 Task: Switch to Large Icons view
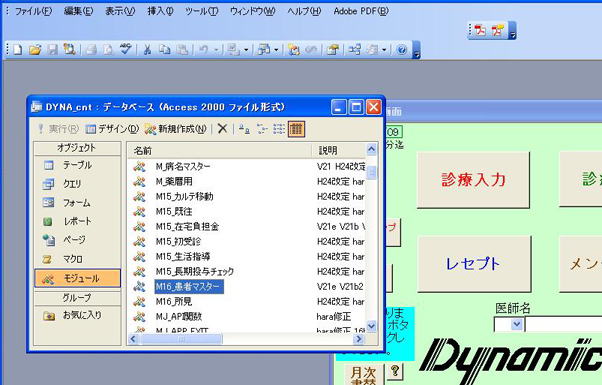[244, 129]
